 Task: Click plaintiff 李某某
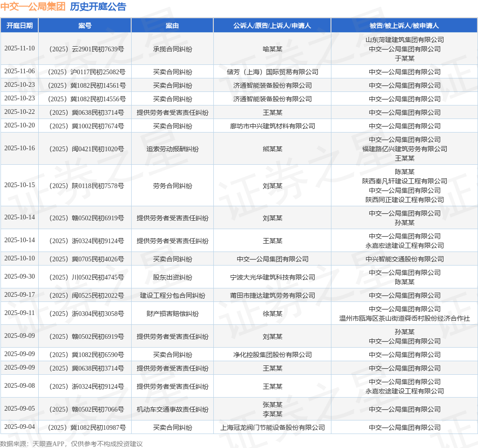(x=273, y=414)
